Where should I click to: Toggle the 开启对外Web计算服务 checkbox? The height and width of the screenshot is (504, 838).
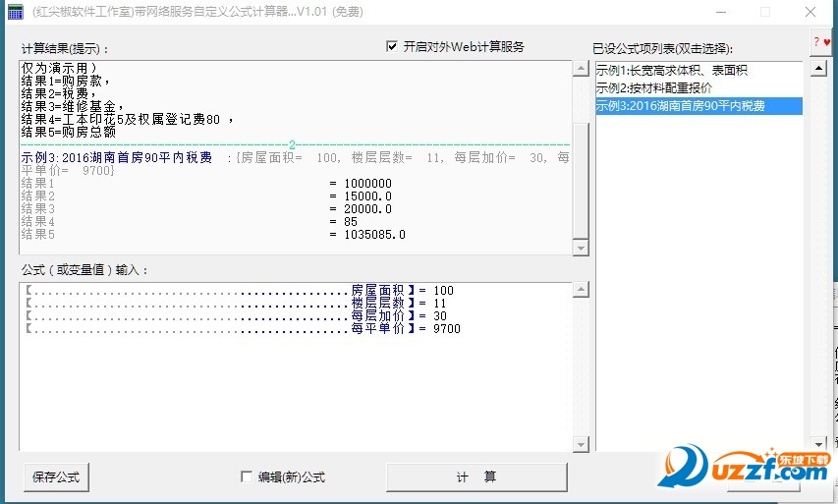(392, 46)
